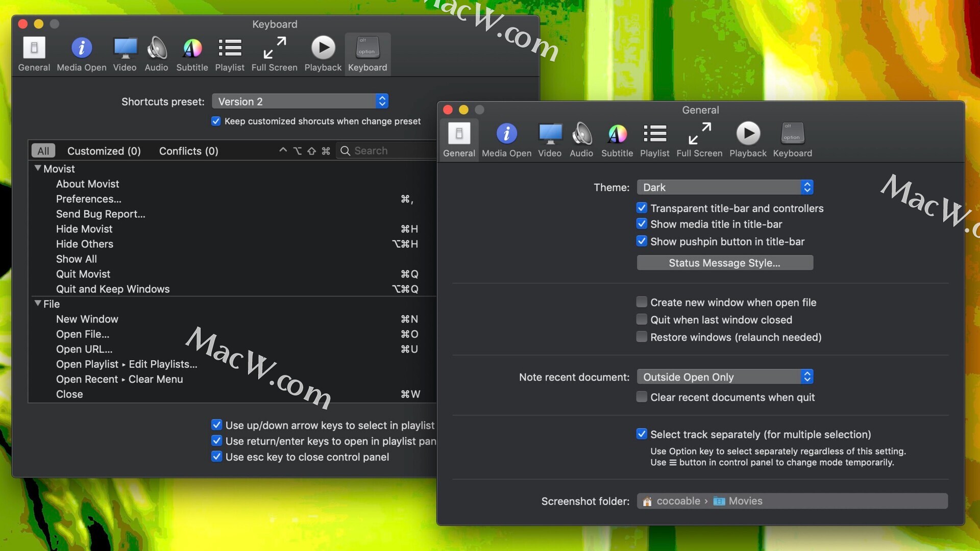The height and width of the screenshot is (551, 980).
Task: Filter shortcuts by Shift modifier icon
Action: [x=311, y=151]
